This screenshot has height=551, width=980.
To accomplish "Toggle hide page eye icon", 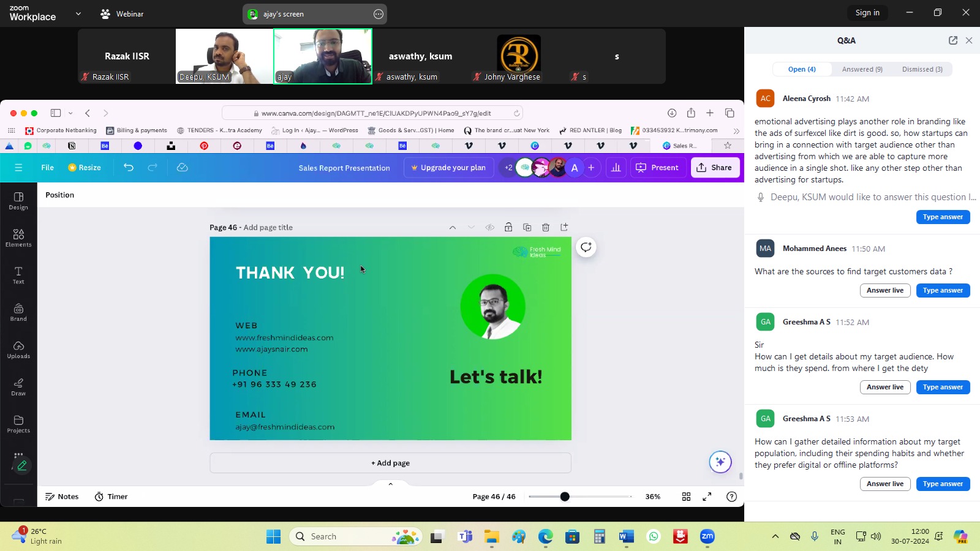I will 490,227.
